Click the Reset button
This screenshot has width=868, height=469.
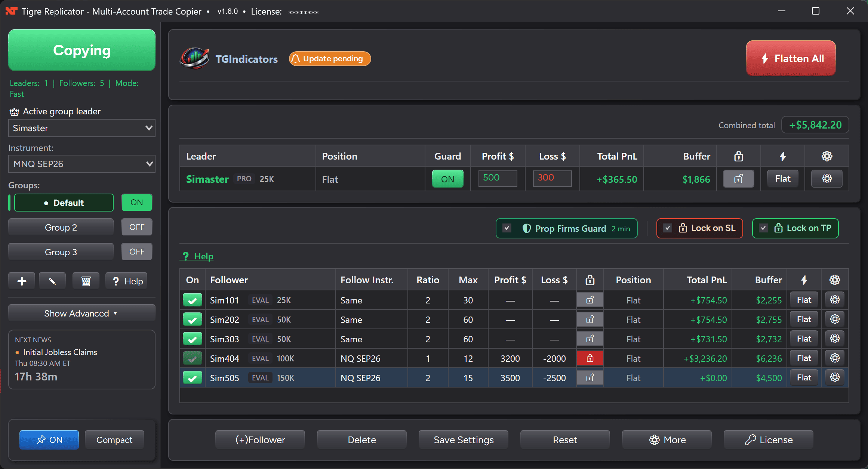click(565, 440)
